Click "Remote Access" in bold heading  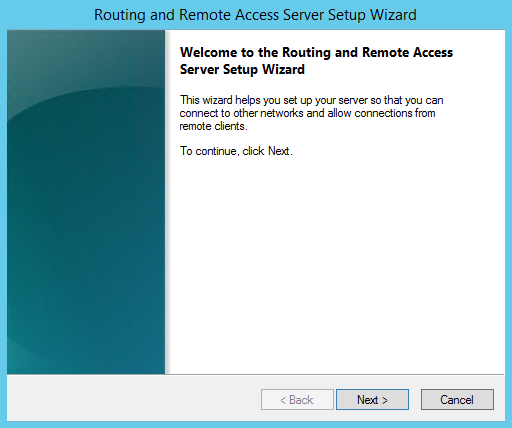[407, 52]
